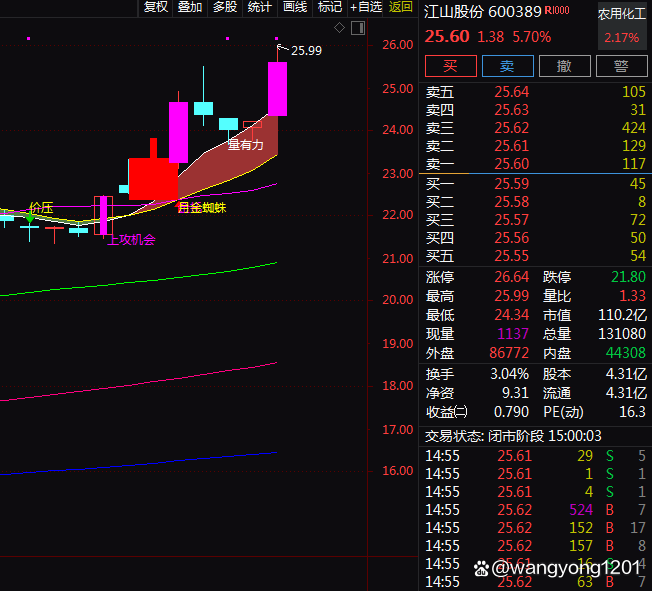Click the 收益(二) value 0.790
Screen dimensions: 652x591
(511, 412)
